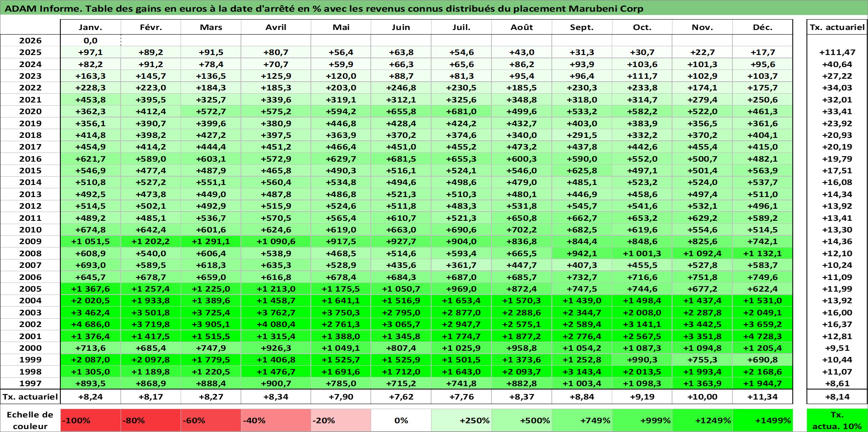Select the '+662,7' cell in 2011
This screenshot has height=432, width=868.
coord(582,218)
